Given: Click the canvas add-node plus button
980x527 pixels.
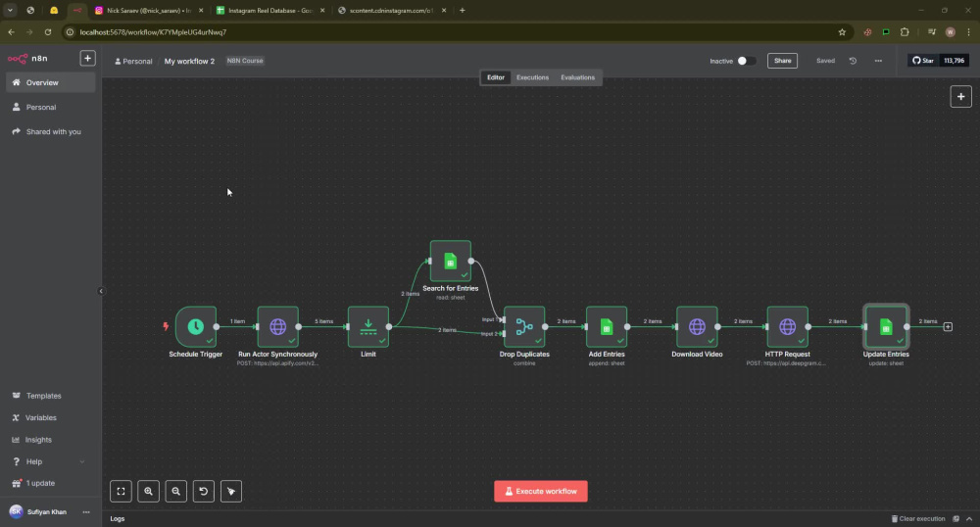Looking at the screenshot, I should 960,97.
